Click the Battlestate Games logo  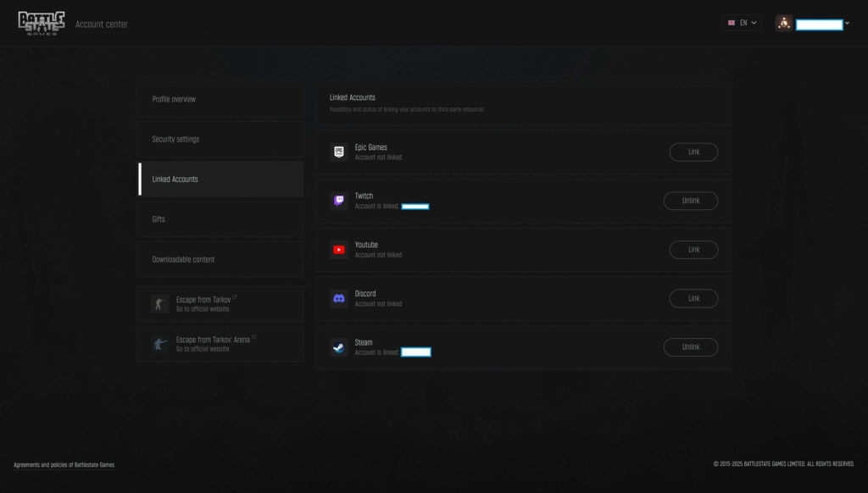point(42,24)
